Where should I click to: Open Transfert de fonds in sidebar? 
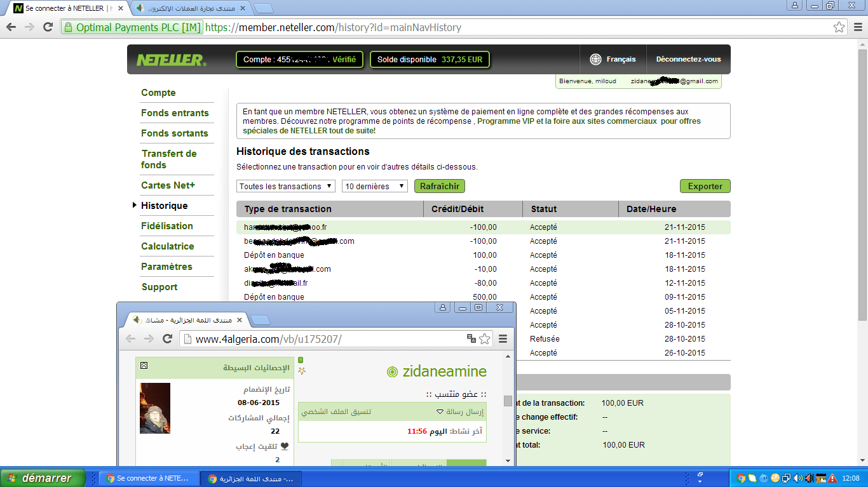click(169, 159)
